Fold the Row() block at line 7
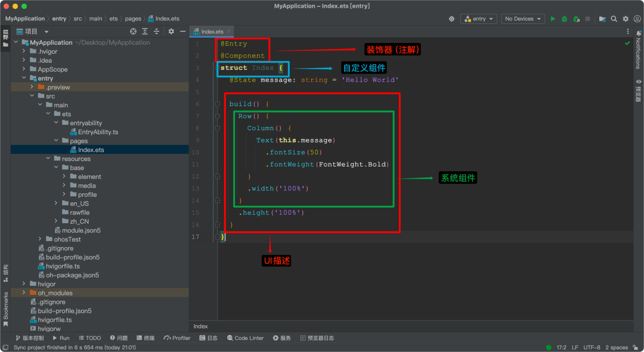Screen dimensions: 644x352 click(218, 116)
